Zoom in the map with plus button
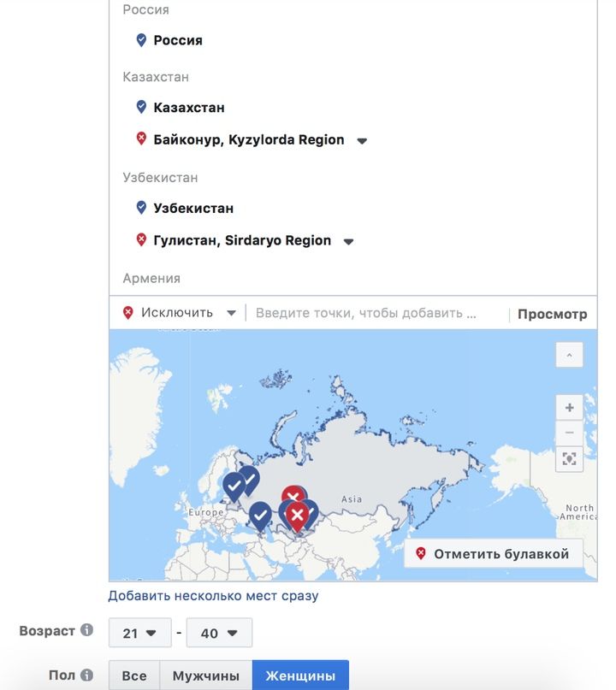The height and width of the screenshot is (690, 616). tap(569, 407)
